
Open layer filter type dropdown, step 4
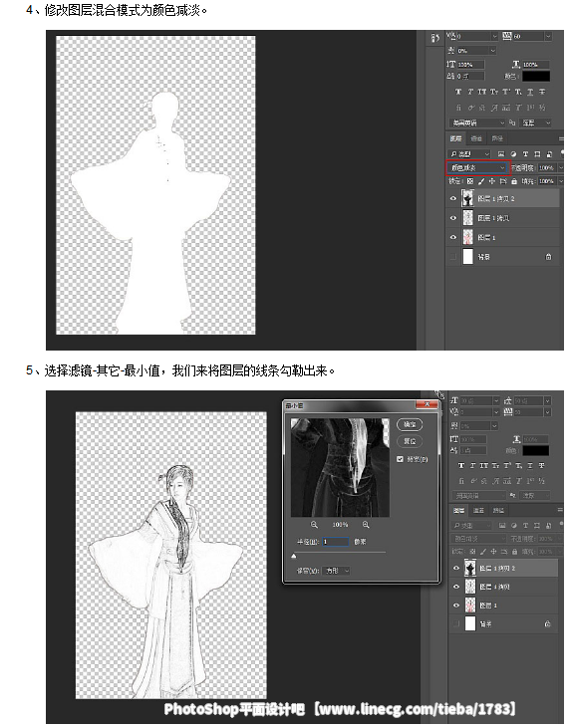469,154
